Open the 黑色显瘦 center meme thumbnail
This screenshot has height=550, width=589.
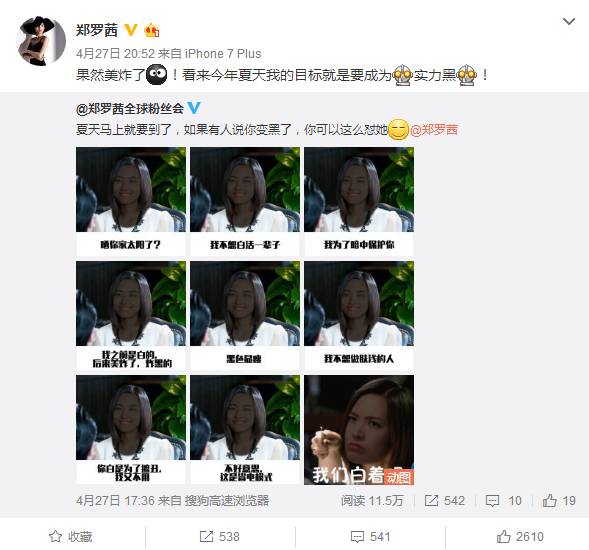(245, 316)
